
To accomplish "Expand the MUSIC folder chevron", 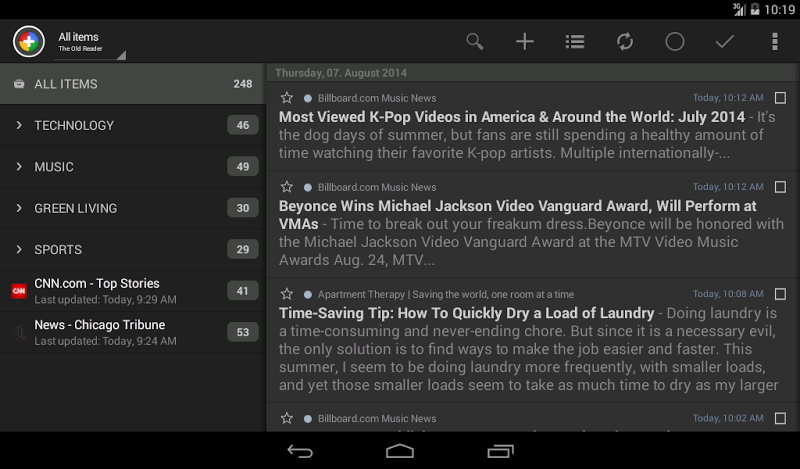I will (19, 166).
